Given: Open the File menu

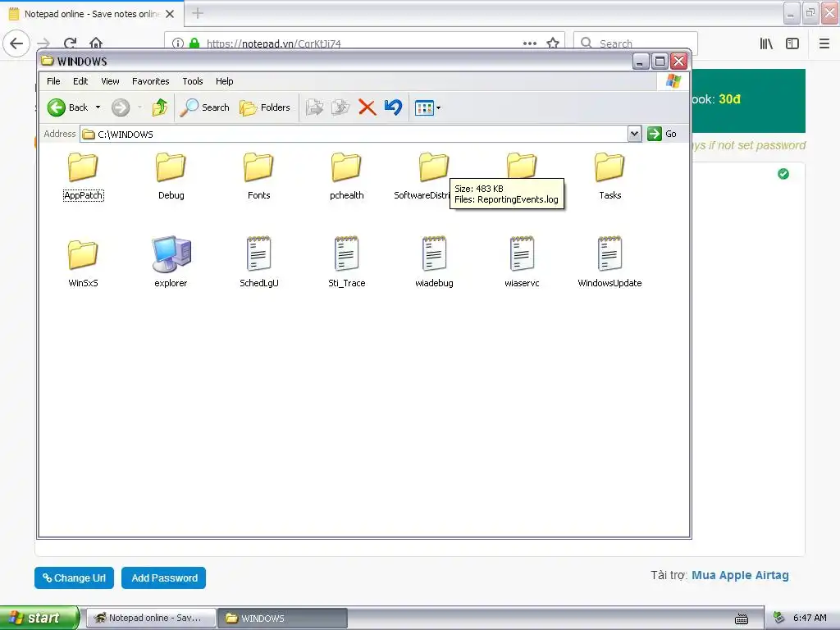Looking at the screenshot, I should (53, 81).
